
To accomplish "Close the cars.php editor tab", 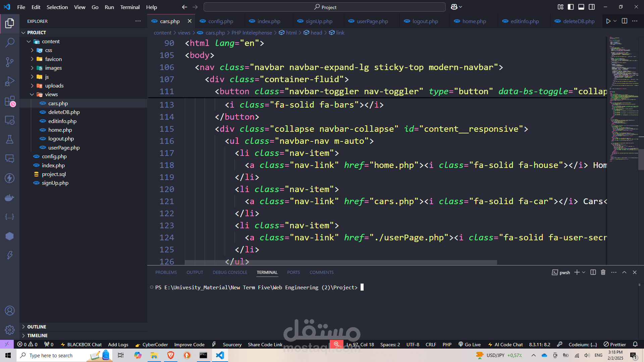I will tap(190, 21).
